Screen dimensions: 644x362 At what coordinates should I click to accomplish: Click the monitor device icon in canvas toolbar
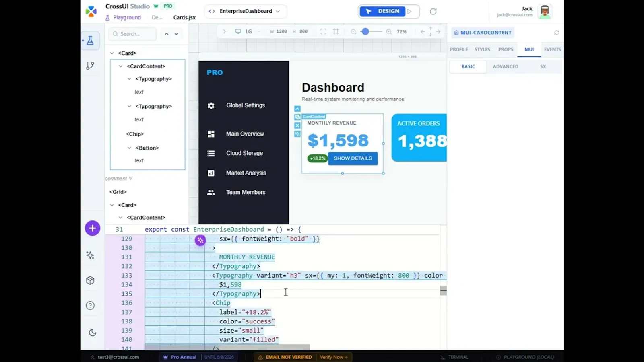238,31
